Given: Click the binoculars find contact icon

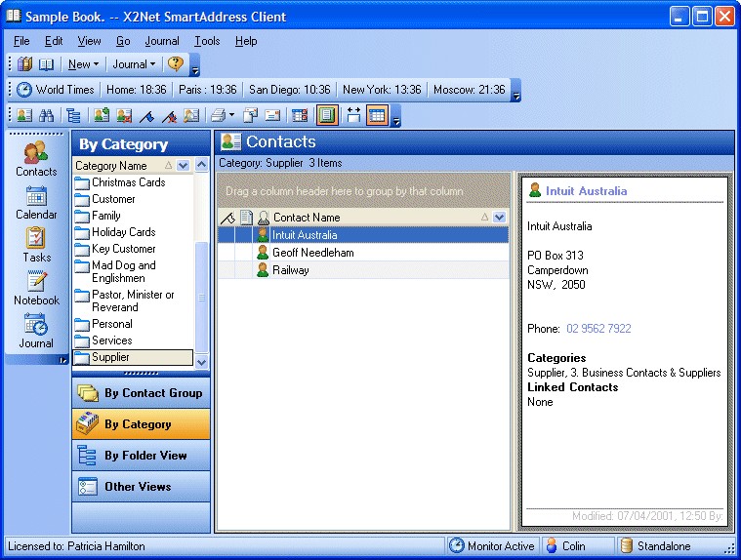Looking at the screenshot, I should (x=46, y=116).
